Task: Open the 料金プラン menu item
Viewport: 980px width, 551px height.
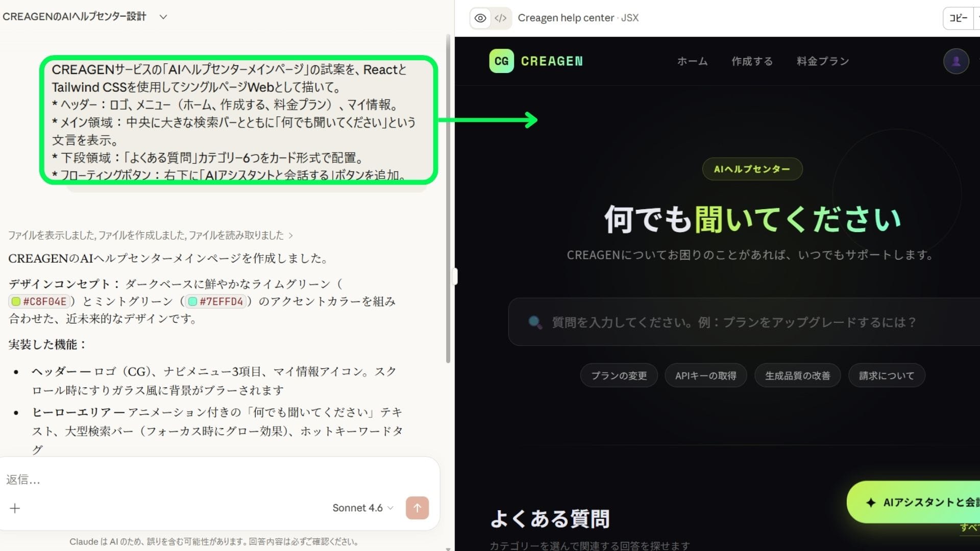Action: tap(823, 61)
